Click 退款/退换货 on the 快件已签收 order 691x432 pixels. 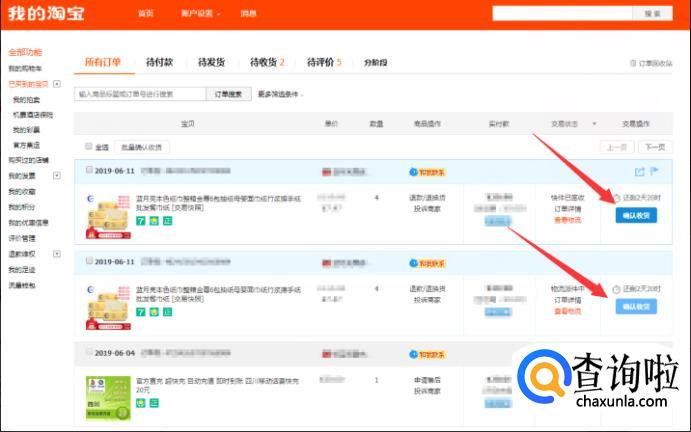tap(427, 198)
